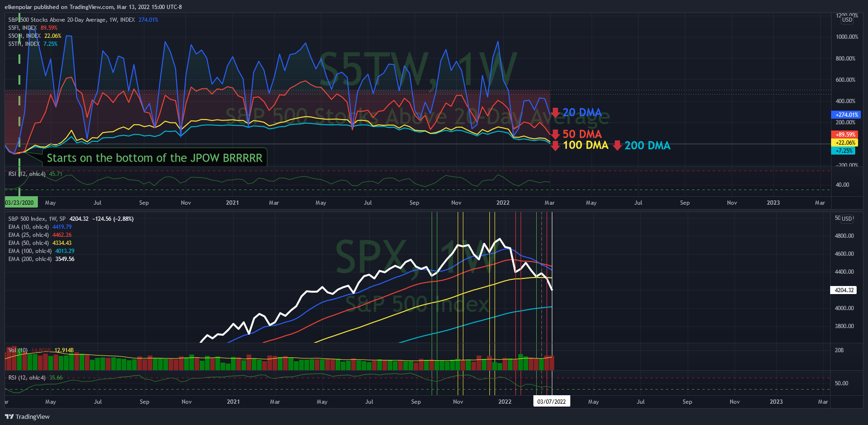Select upper pane RSI (12, ohlc4) 45.71 legend
Viewport: 868px width, 425px height.
pyautogui.click(x=35, y=174)
